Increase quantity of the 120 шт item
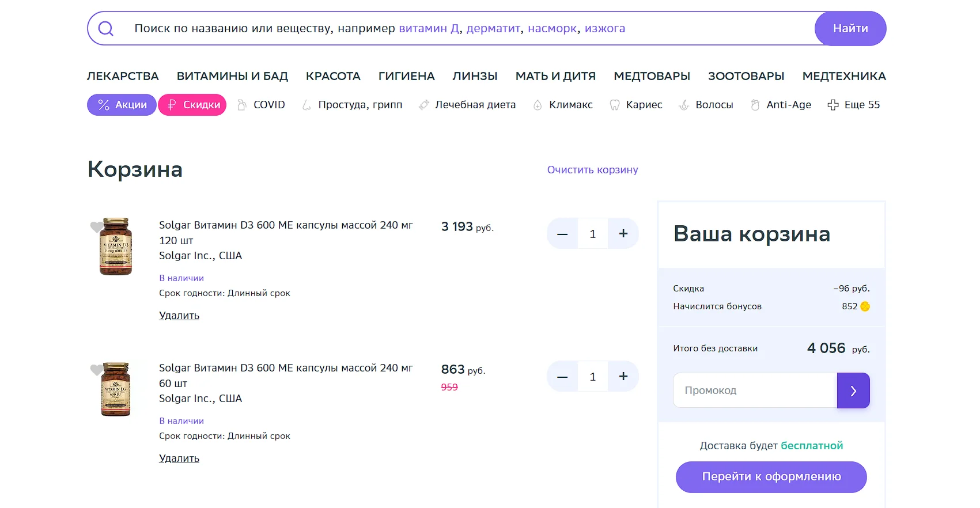Viewport: 980px width, 508px height. click(x=623, y=234)
